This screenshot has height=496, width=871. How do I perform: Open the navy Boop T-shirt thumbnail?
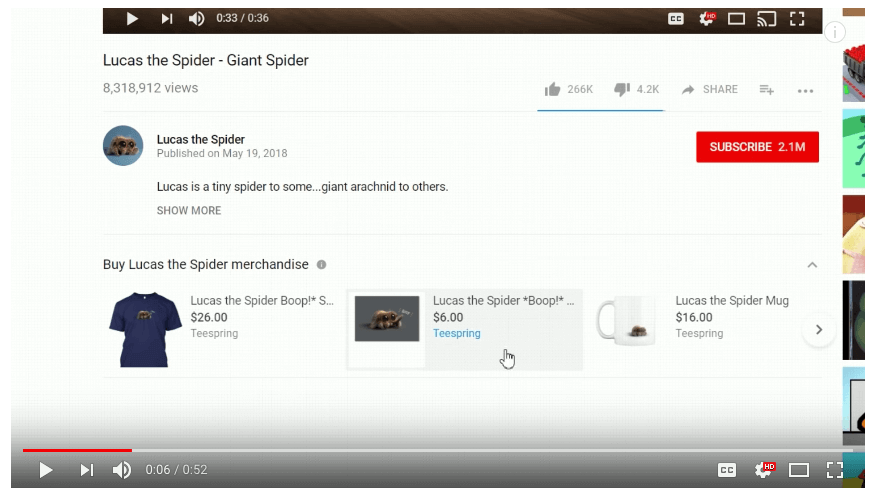click(x=145, y=329)
